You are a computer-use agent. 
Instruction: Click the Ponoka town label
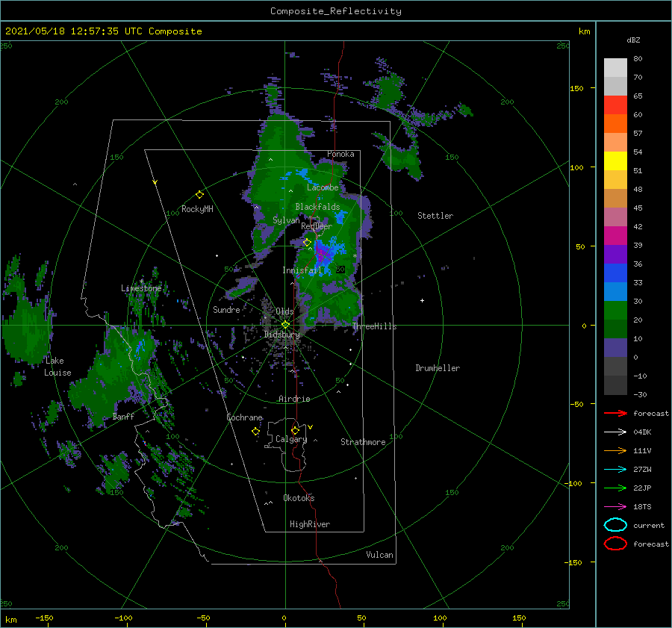point(340,154)
